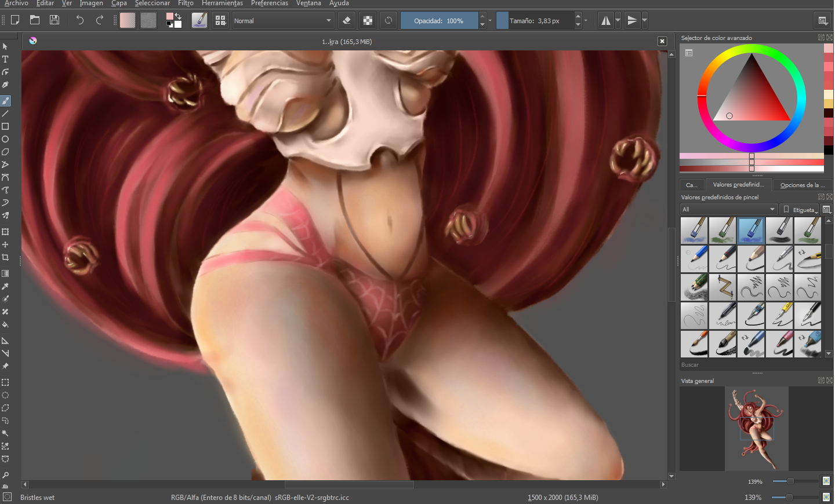Open the gradient fill chooser
This screenshot has height=504, width=835.
tap(128, 20)
